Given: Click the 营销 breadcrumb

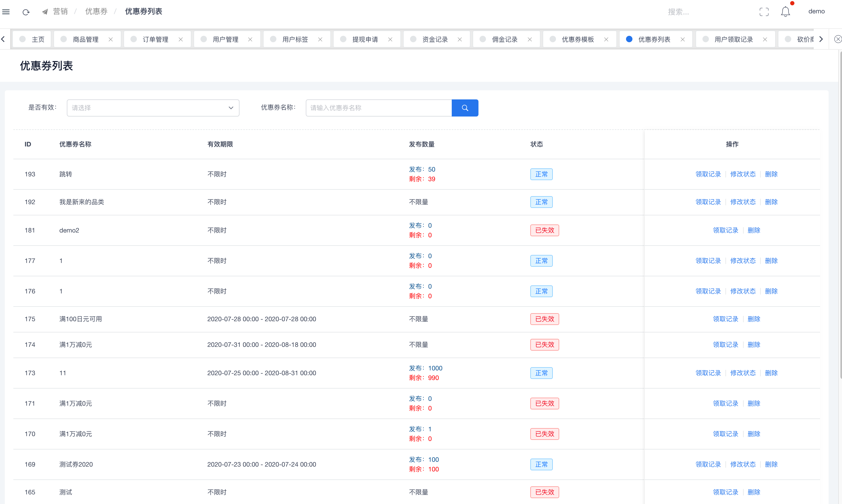Looking at the screenshot, I should (x=60, y=11).
